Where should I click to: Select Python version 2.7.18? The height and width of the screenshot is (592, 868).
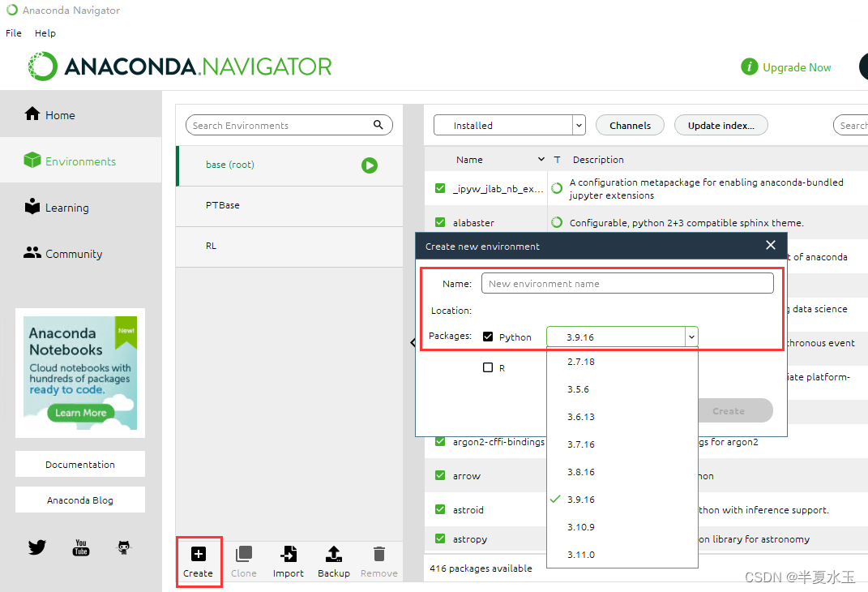[622, 362]
